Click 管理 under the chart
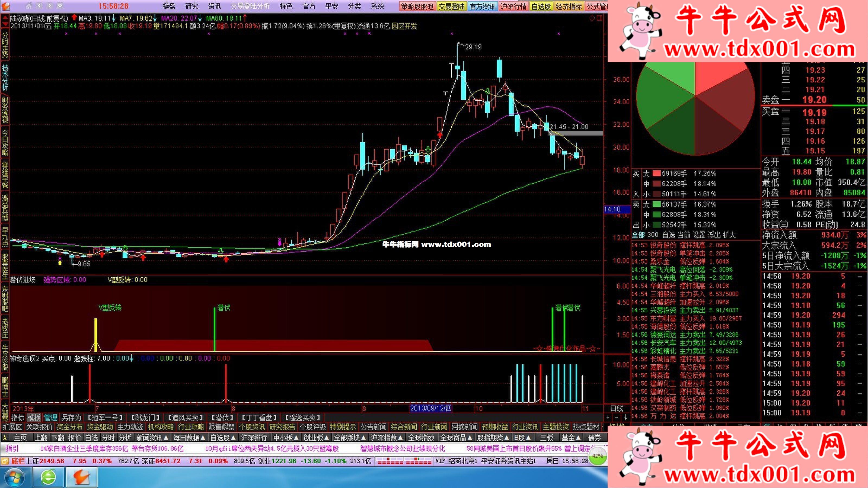 point(50,418)
